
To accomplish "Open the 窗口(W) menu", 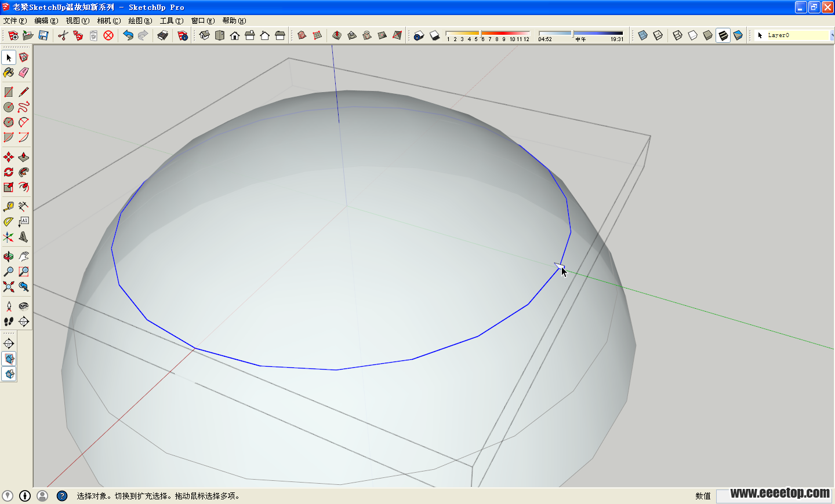I will pyautogui.click(x=202, y=20).
